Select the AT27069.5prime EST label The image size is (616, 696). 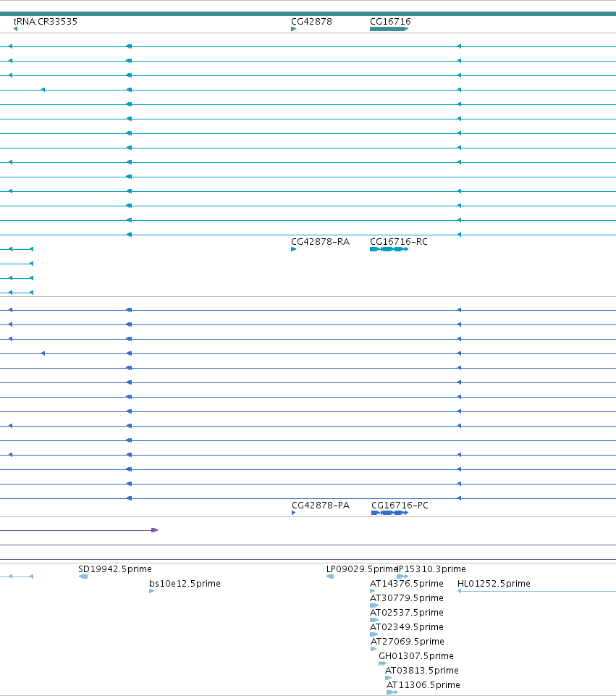point(407,642)
